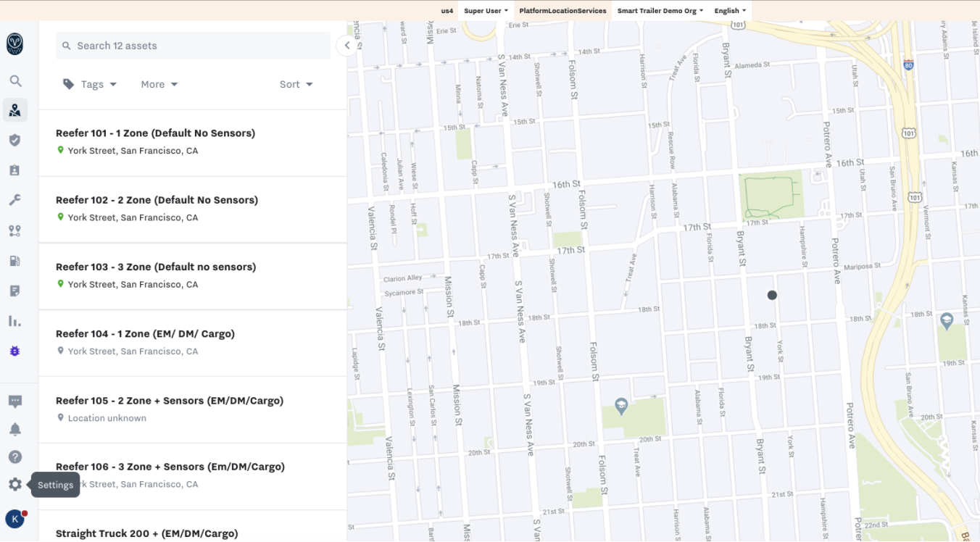
Task: Click the Samsara owl logo
Action: [x=14, y=45]
